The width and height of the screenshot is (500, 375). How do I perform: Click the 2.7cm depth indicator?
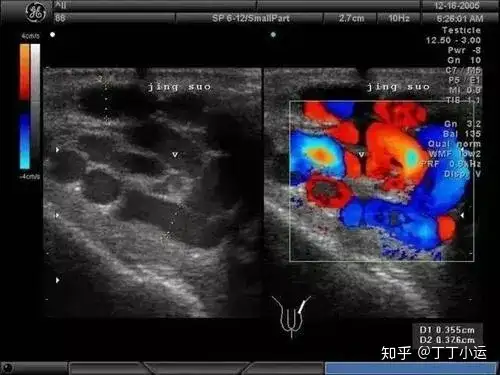pyautogui.click(x=351, y=18)
